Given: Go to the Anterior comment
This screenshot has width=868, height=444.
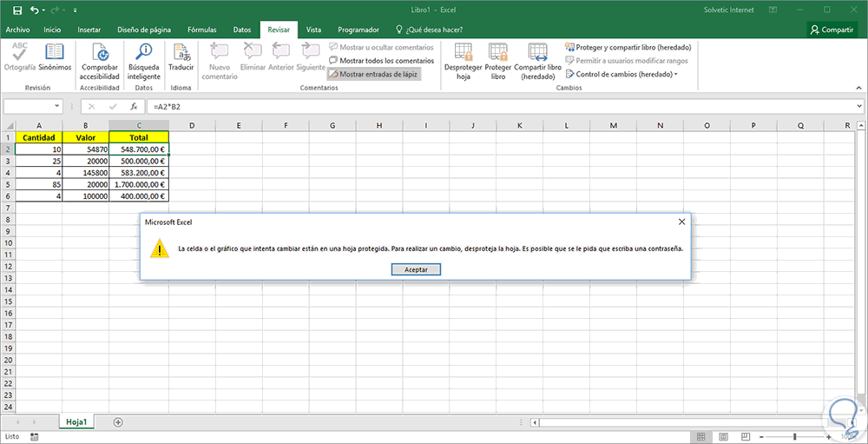Looking at the screenshot, I should pyautogui.click(x=280, y=56).
